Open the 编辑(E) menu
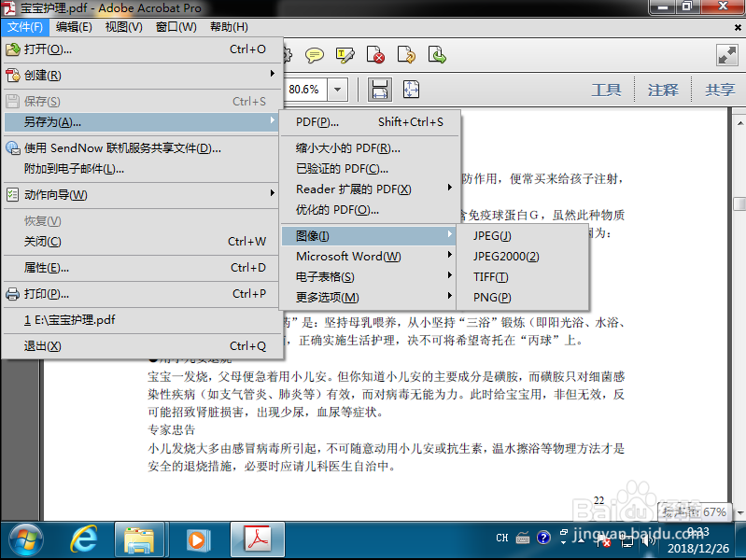 point(74,27)
